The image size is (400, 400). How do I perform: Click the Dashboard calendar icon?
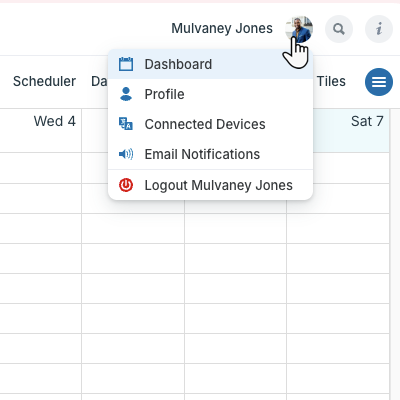click(126, 64)
